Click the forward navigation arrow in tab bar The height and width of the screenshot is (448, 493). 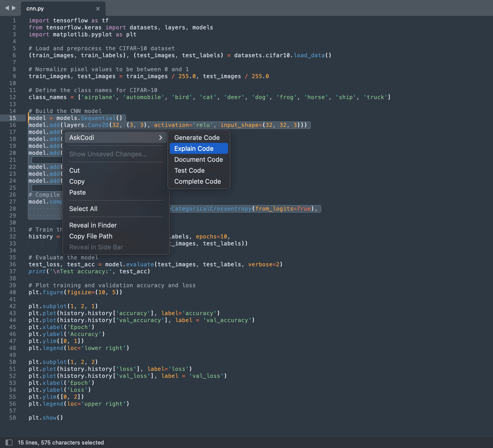14,8
